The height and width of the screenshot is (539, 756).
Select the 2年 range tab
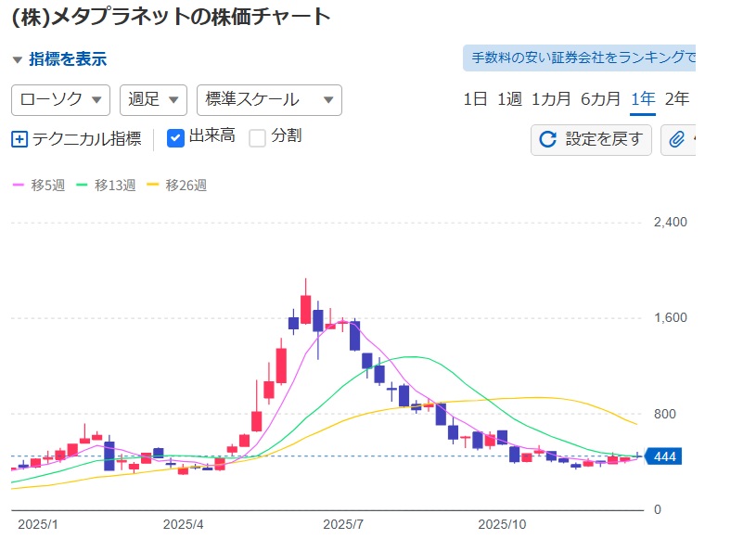[677, 99]
